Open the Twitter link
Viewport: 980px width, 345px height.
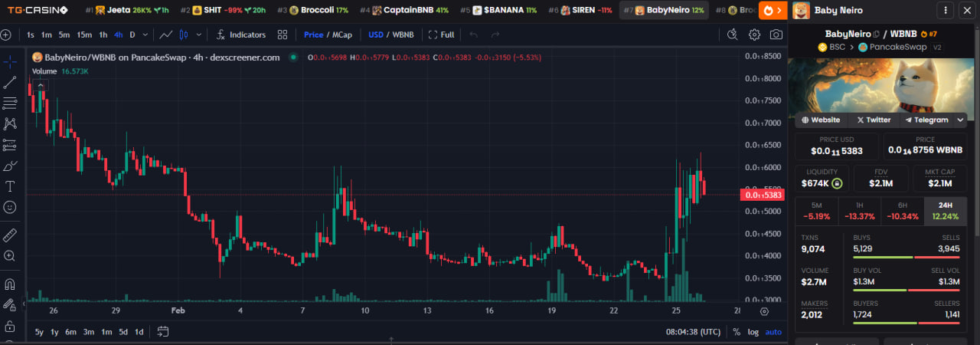(x=874, y=120)
